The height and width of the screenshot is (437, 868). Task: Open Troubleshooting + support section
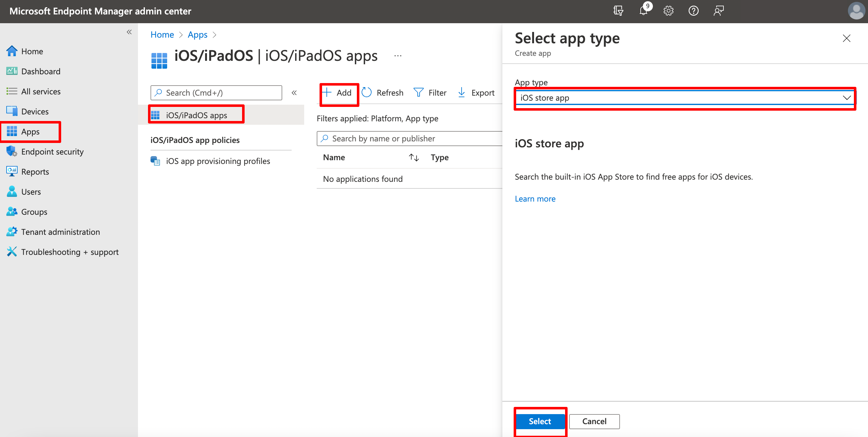click(x=70, y=252)
